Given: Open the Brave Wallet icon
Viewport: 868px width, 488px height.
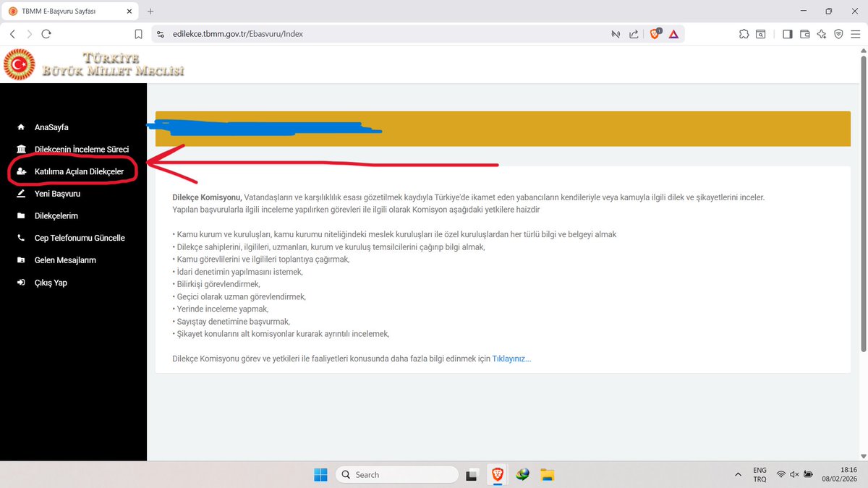Looking at the screenshot, I should click(x=804, y=34).
